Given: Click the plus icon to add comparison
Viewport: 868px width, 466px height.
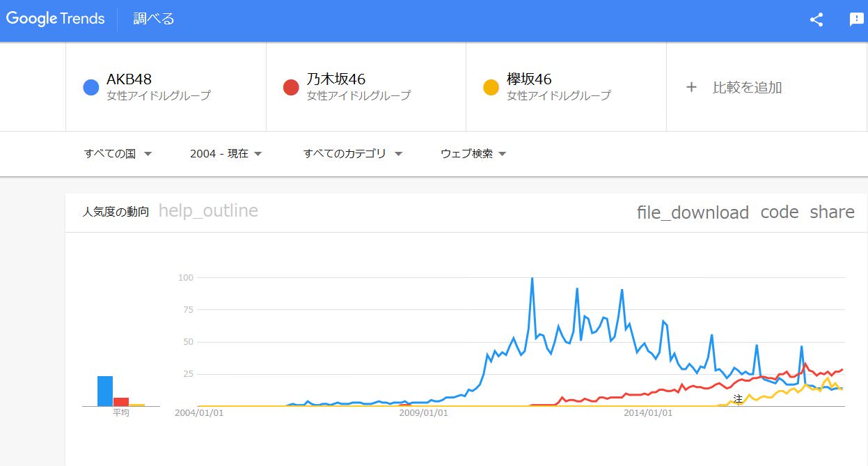Looking at the screenshot, I should (691, 87).
